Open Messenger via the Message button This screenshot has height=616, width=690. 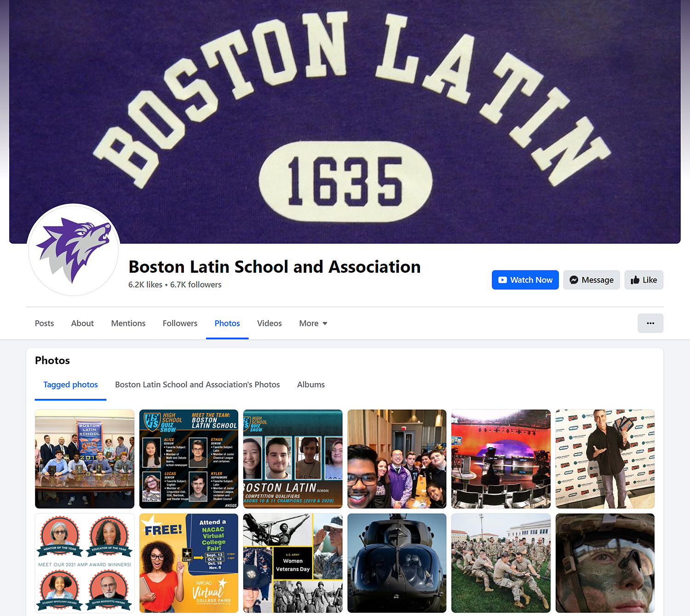tap(591, 280)
